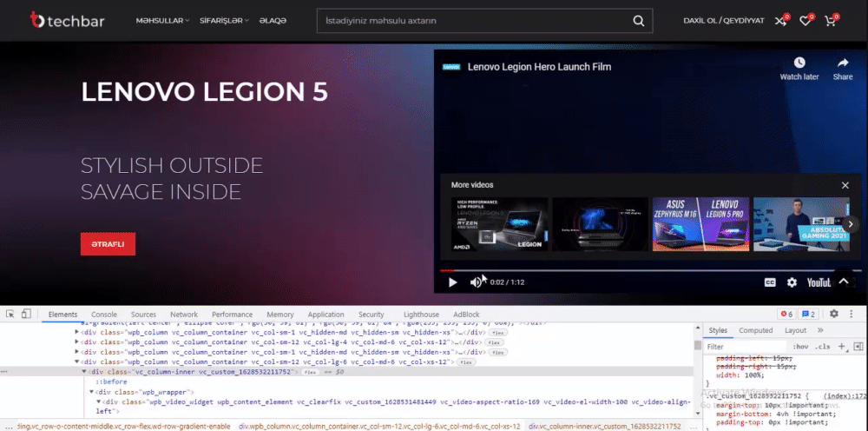
Task: Open the shopping cart icon
Action: (x=831, y=21)
